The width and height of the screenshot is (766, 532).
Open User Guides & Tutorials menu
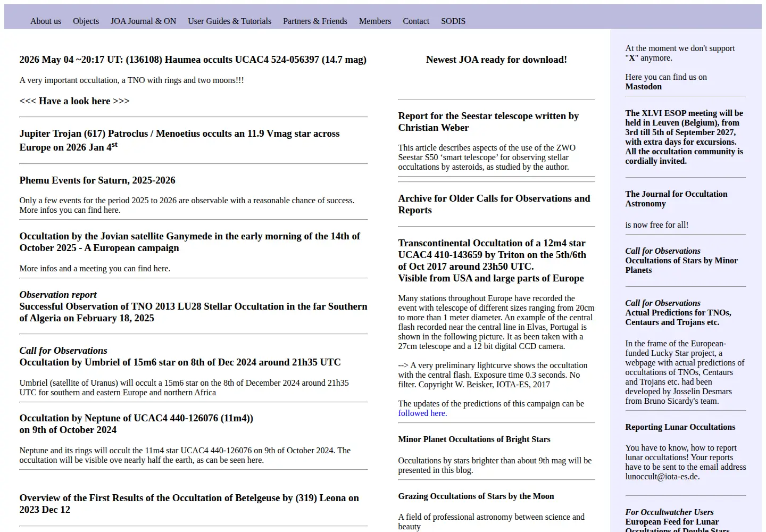[229, 21]
